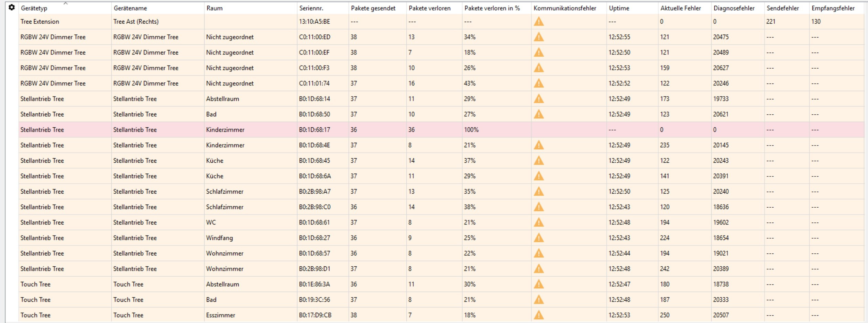Select the 30% packet loss cell
The image size is (868, 323).
point(470,284)
